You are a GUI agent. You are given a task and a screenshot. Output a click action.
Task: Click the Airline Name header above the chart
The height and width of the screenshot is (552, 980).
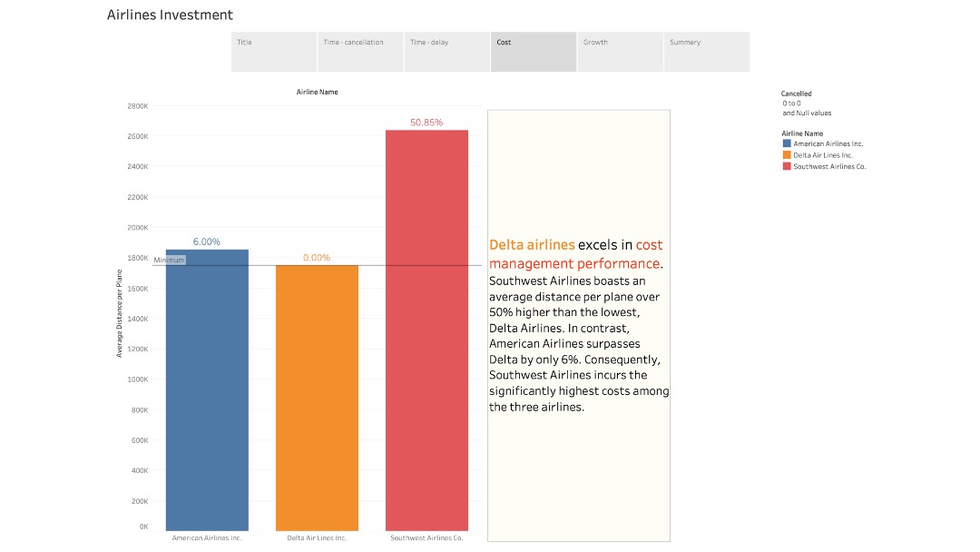click(x=317, y=92)
